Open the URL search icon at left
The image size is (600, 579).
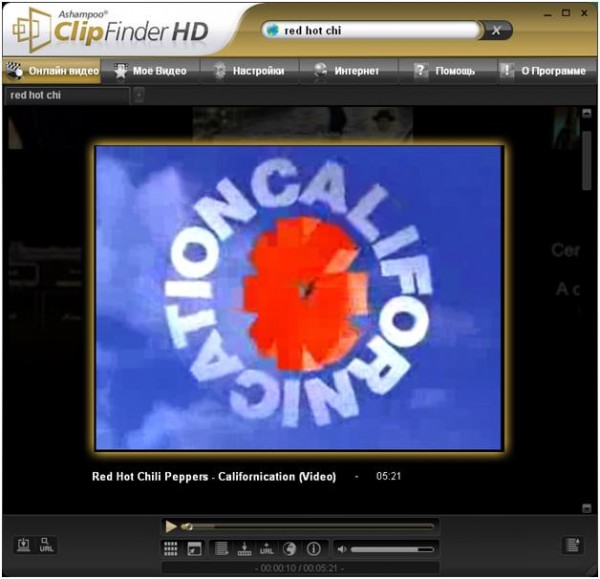47,545
